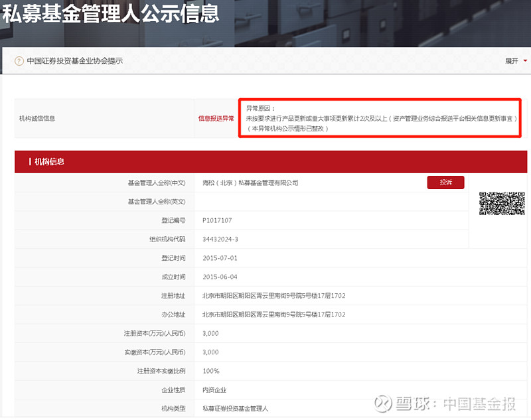Click the 基金管理人全称(英文) label
This screenshot has width=531, height=420.
[x=157, y=202]
